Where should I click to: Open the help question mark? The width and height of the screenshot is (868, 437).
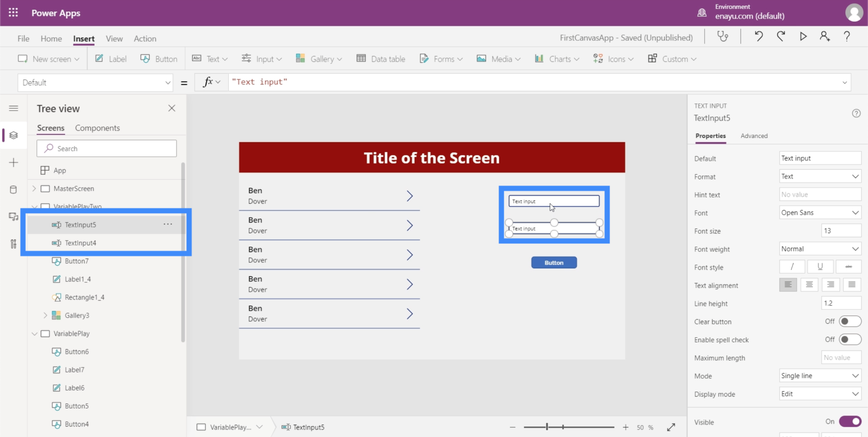coord(847,36)
